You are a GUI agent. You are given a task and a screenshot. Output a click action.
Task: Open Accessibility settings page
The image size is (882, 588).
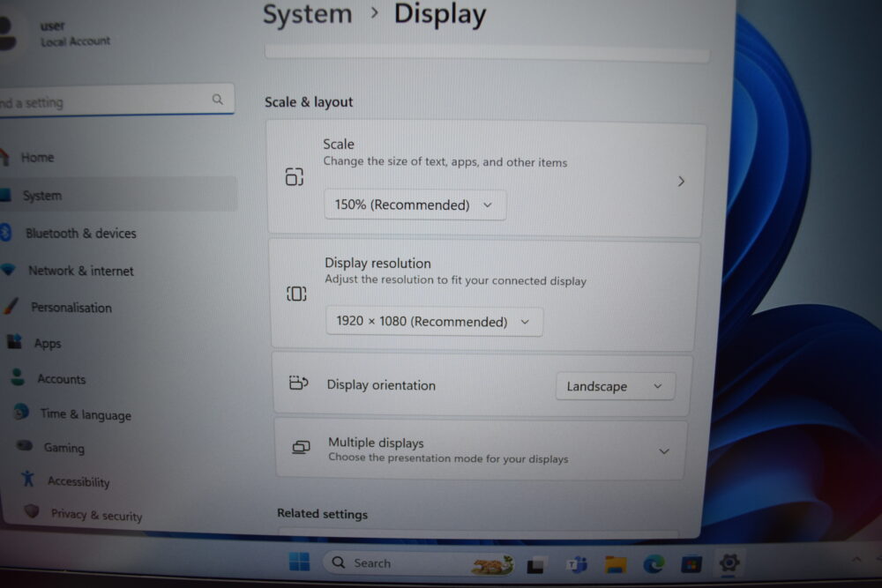pos(78,481)
